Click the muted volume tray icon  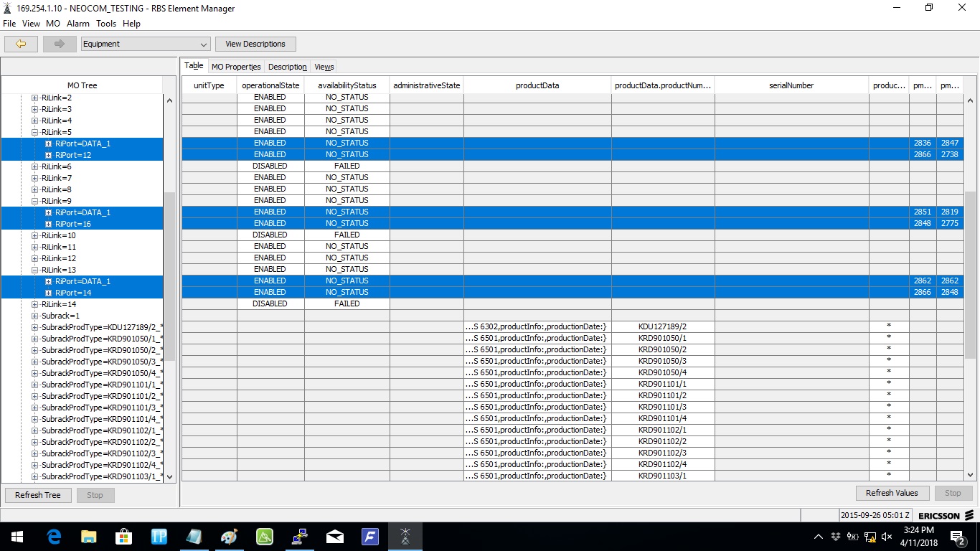(x=887, y=537)
